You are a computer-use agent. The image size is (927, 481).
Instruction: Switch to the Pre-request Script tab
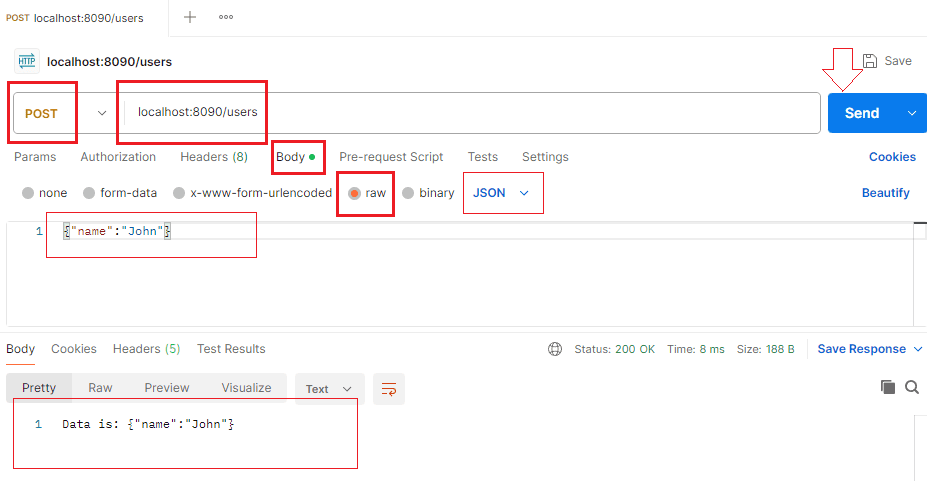pos(391,157)
